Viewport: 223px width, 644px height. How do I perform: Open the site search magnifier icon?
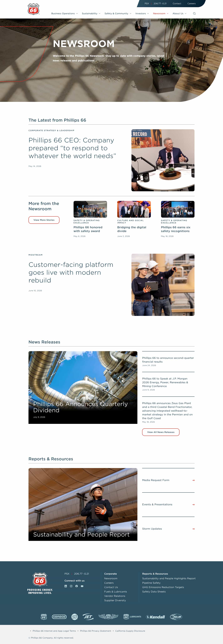click(194, 13)
